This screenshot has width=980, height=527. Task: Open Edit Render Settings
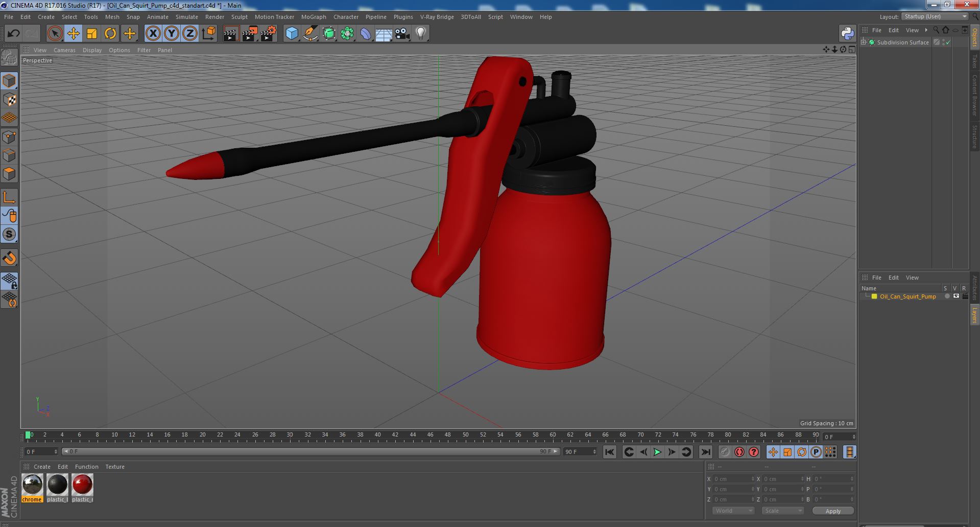[269, 34]
